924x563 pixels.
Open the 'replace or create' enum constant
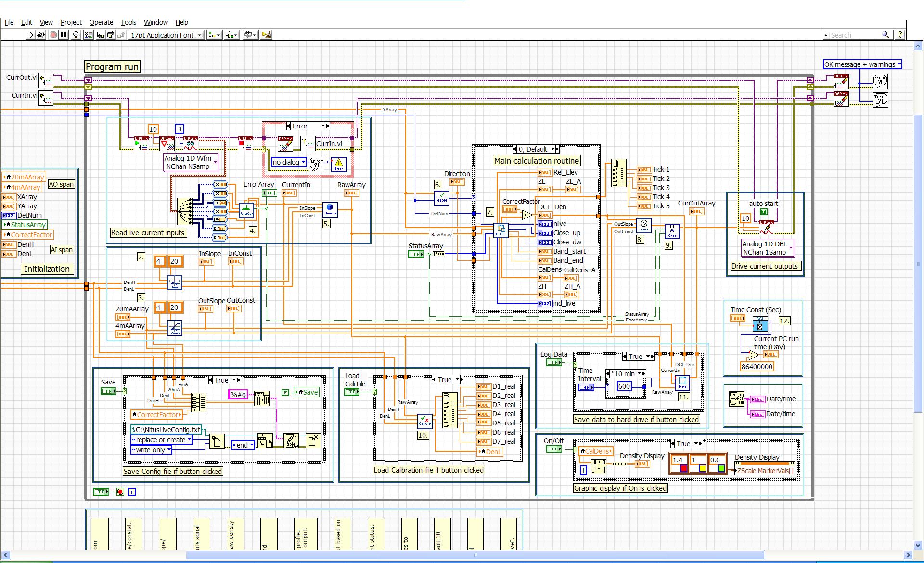pyautogui.click(x=161, y=440)
